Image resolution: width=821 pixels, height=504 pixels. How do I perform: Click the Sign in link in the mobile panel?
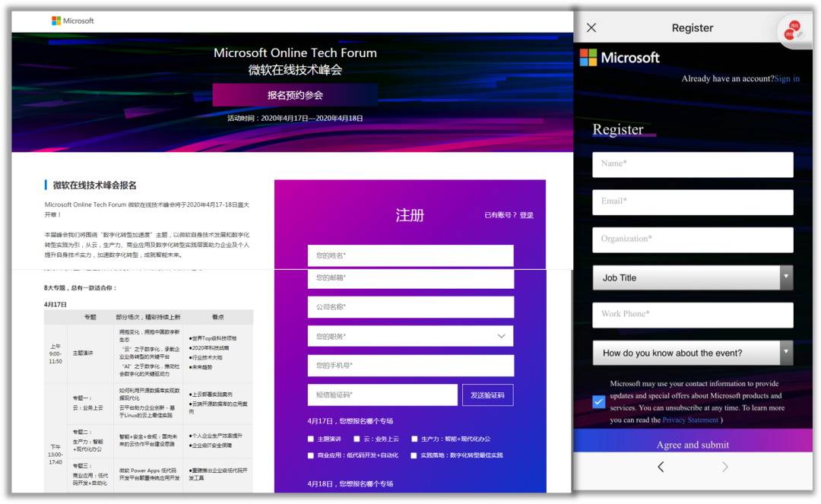point(787,78)
